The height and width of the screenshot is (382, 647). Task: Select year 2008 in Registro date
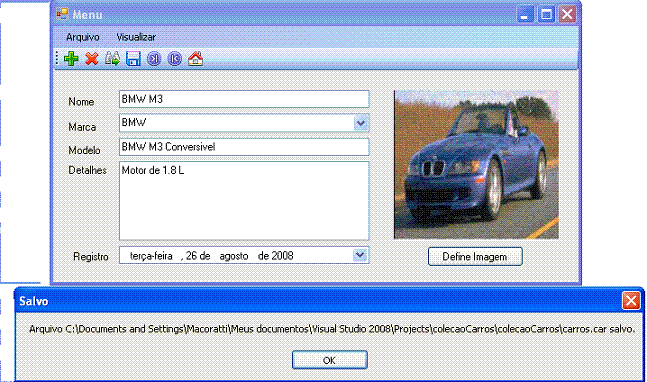click(282, 256)
